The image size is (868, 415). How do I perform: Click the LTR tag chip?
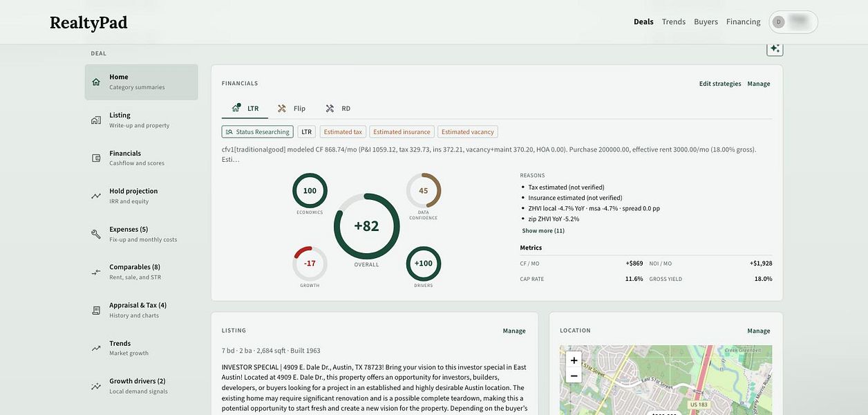click(x=307, y=131)
